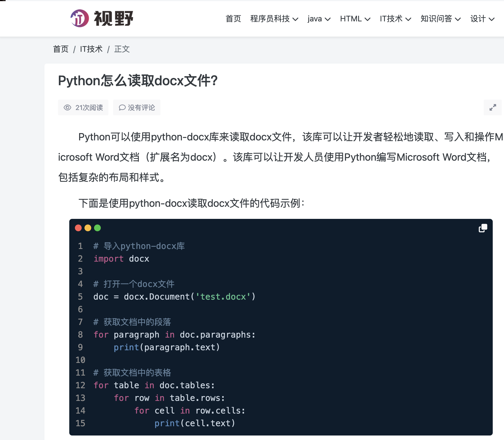Click the sentence 下面是使用python-docx读取docx文件的代码示例
This screenshot has width=504, height=440.
191,203
